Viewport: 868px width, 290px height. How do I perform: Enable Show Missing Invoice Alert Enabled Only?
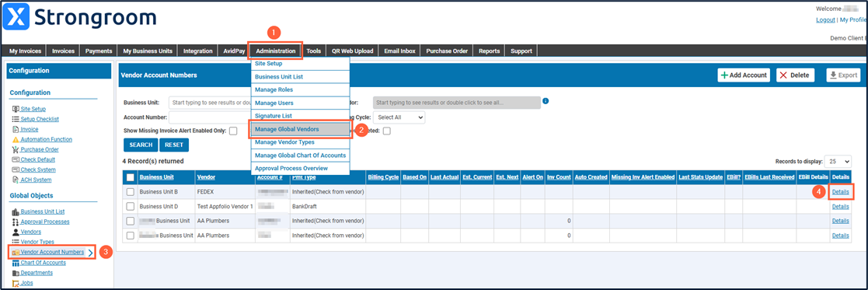coord(233,131)
